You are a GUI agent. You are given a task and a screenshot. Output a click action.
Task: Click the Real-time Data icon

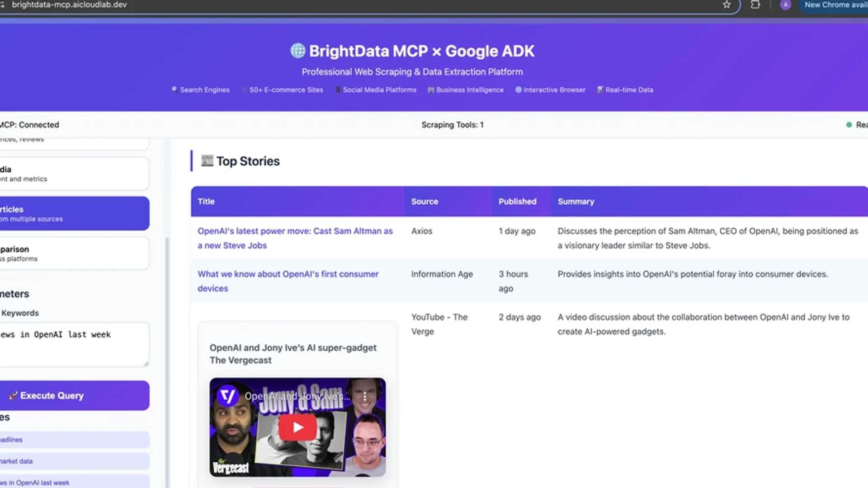point(600,89)
